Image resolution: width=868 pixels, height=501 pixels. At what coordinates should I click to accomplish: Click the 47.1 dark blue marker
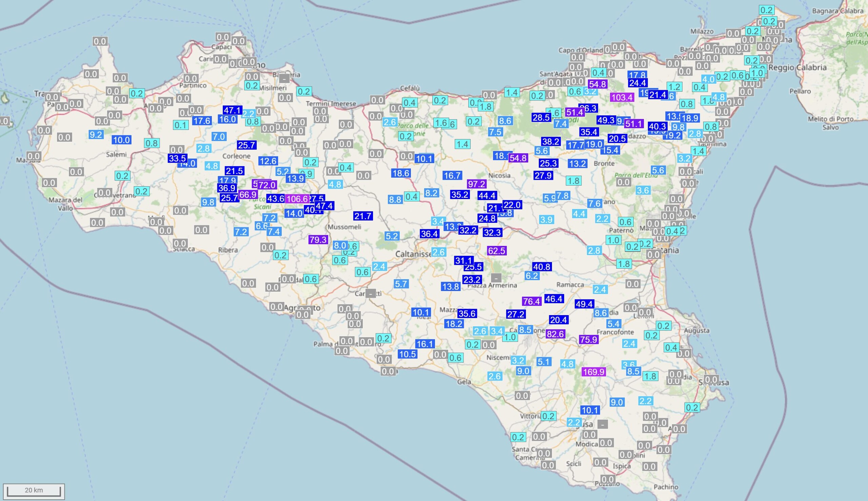tap(232, 111)
